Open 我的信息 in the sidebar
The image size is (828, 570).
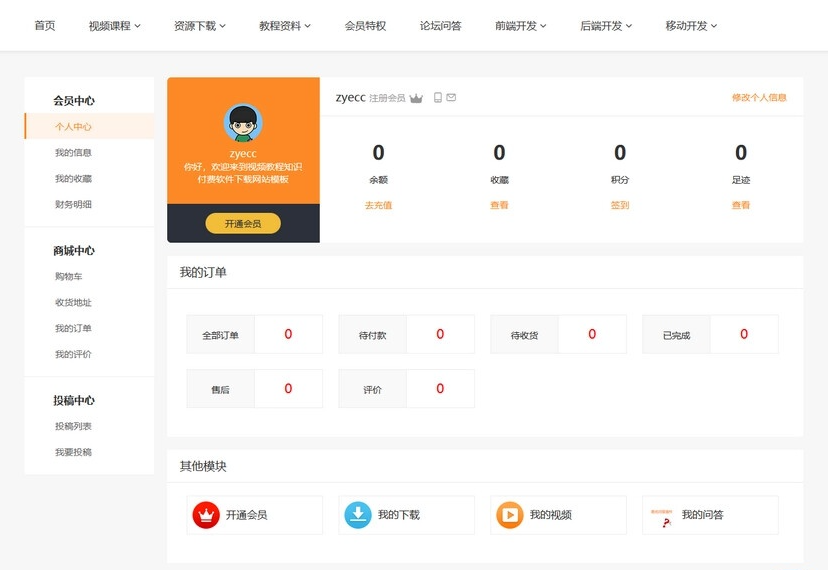click(73, 153)
